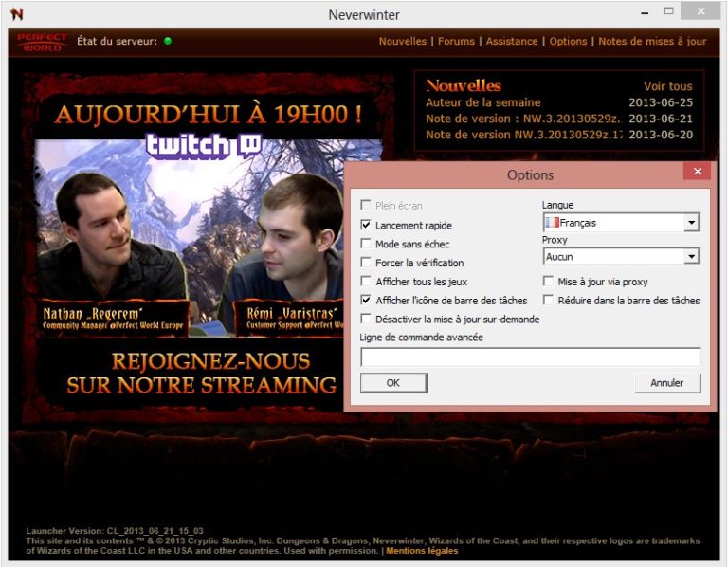The width and height of the screenshot is (728, 567).
Task: Check Désactiver la mise à jour sur-demande
Action: click(x=366, y=319)
